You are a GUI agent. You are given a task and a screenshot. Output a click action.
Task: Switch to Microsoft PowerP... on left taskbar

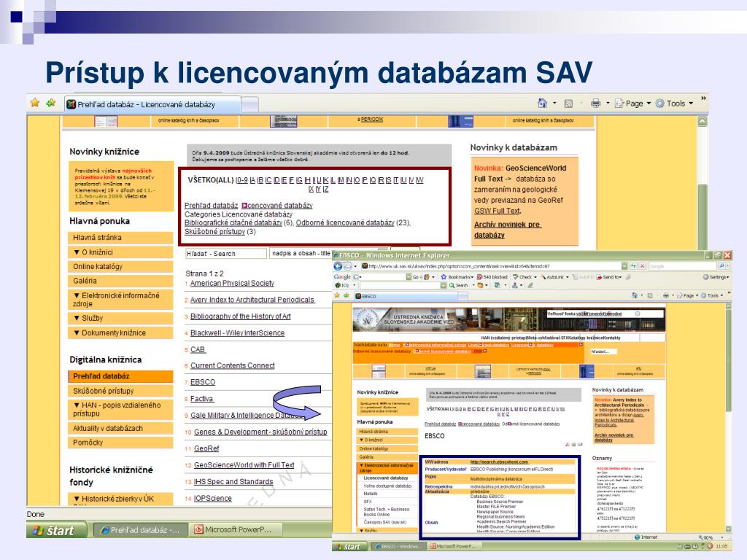click(236, 529)
